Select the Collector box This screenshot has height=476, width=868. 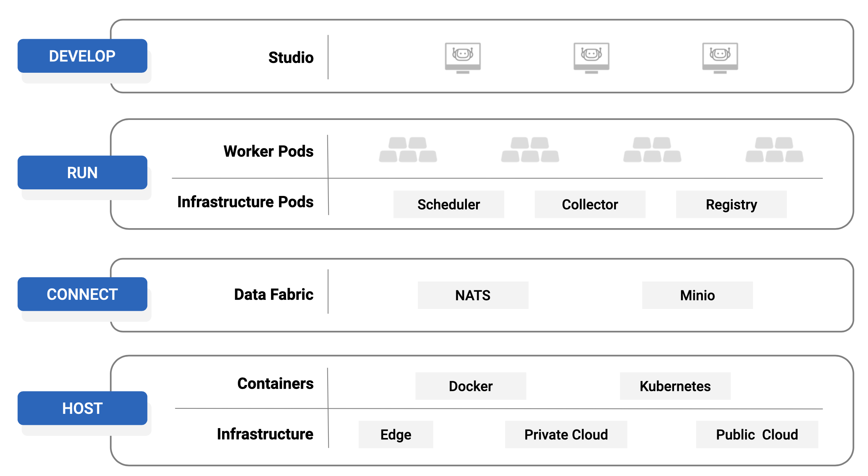point(590,204)
